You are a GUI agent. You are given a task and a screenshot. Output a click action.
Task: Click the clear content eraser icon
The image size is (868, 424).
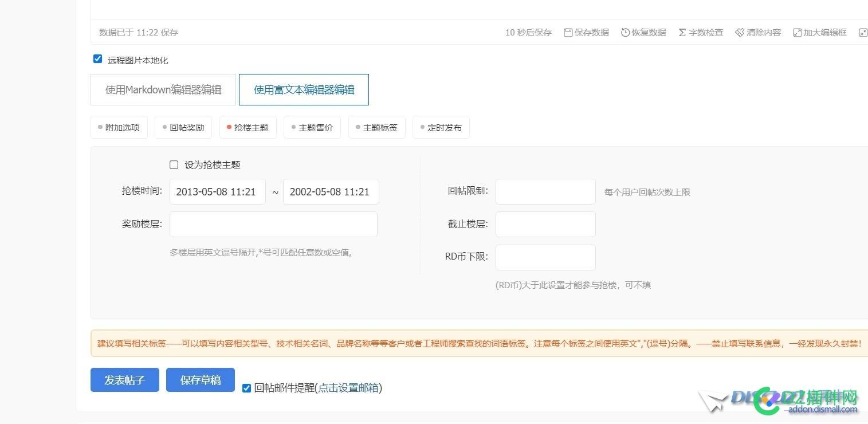click(740, 33)
